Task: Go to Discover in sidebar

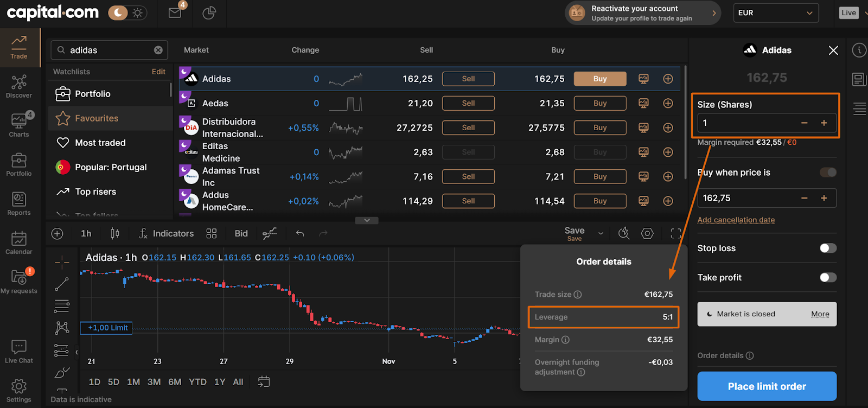Action: coord(19,87)
